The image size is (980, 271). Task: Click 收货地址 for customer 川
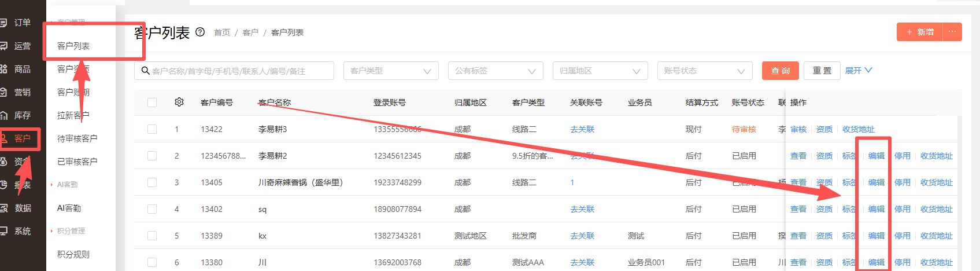(937, 262)
